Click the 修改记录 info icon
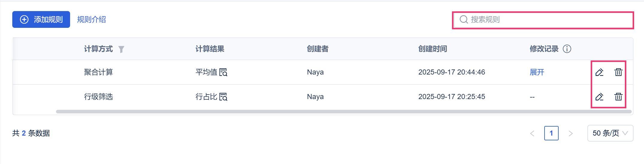This screenshot has height=164, width=644. coord(567,49)
